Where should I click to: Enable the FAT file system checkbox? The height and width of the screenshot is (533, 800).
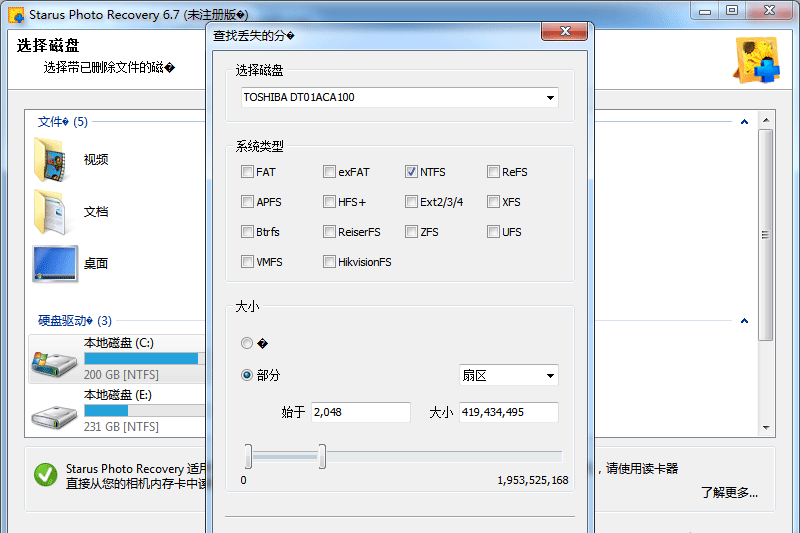pyautogui.click(x=247, y=172)
